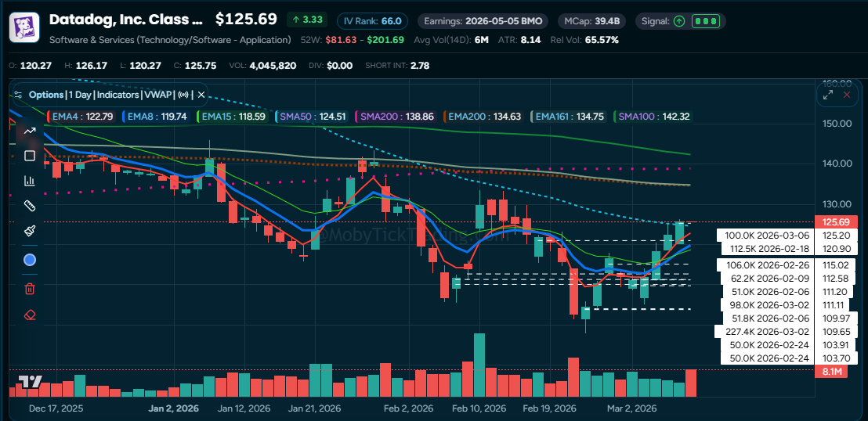Image resolution: width=868 pixels, height=421 pixels.
Task: Select the paint brush tool
Action: click(30, 231)
